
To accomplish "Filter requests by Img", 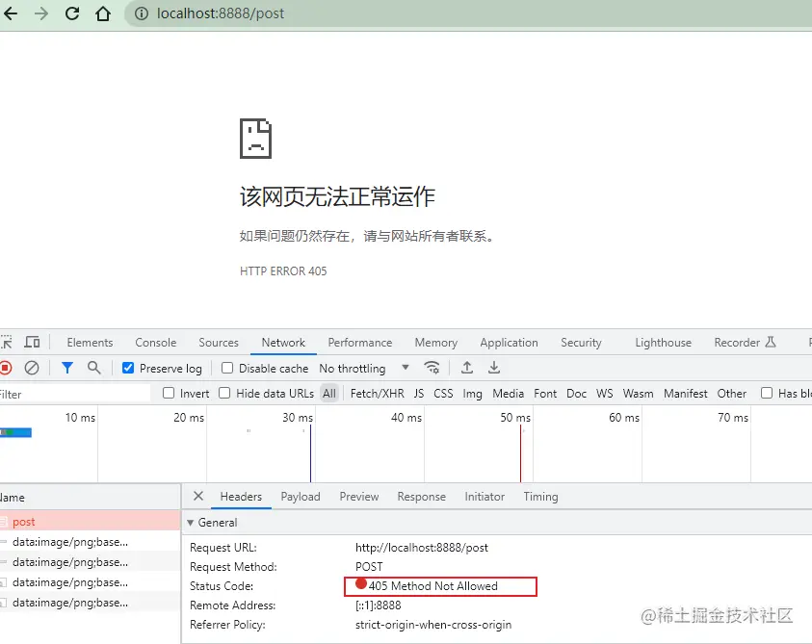I will pos(472,394).
